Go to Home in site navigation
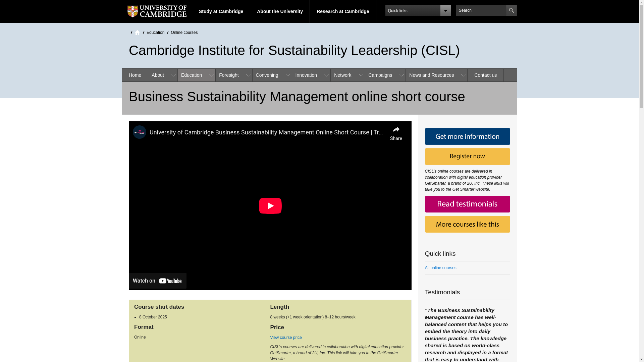This screenshot has height=362, width=644. pyautogui.click(x=135, y=75)
